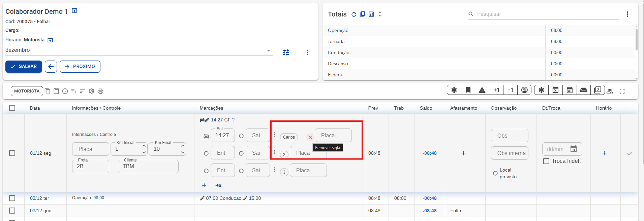This screenshot has width=644, height=221.
Task: Click the bookmark toolbar button
Action: pos(468,90)
